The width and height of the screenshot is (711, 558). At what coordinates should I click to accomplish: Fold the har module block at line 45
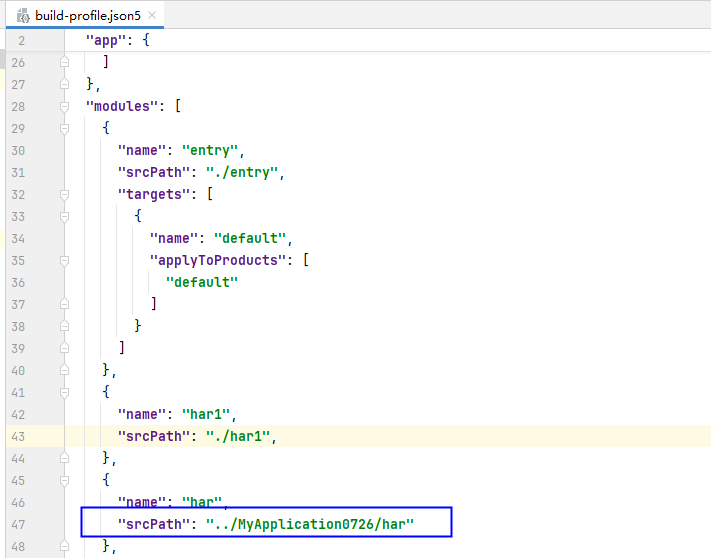[x=66, y=479]
